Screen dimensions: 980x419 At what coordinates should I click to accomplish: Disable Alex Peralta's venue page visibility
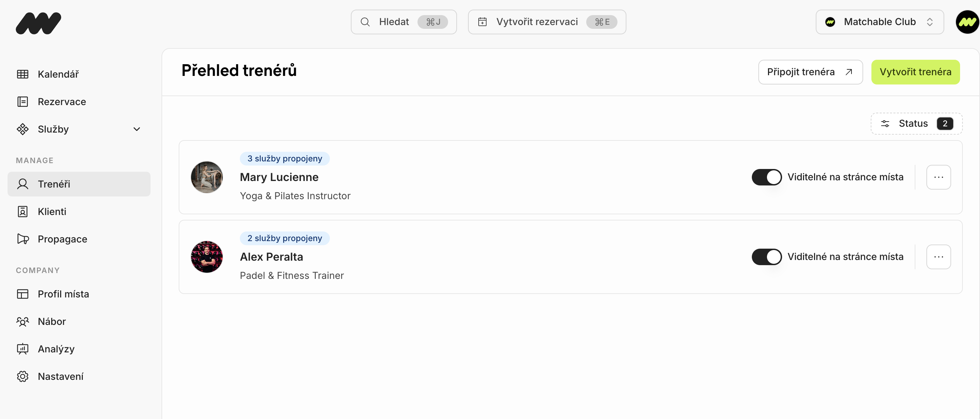click(766, 257)
